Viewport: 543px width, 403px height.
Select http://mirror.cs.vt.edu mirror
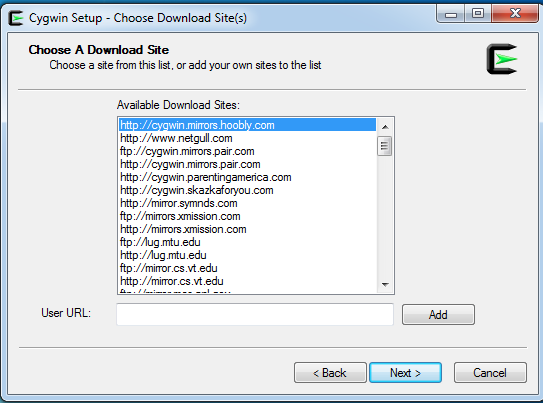point(247,281)
